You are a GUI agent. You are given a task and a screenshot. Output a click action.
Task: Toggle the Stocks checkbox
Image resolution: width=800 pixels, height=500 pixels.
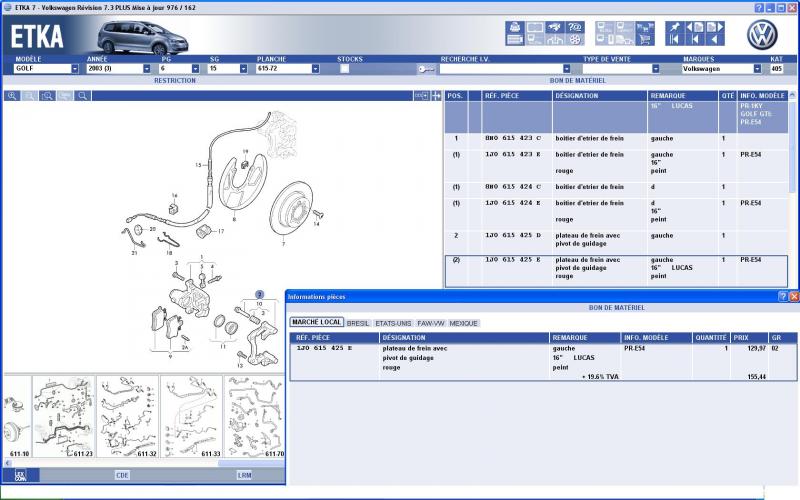345,69
